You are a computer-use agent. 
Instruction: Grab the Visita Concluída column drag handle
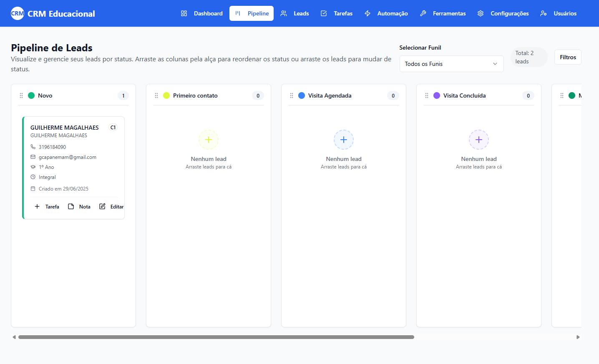pos(427,95)
